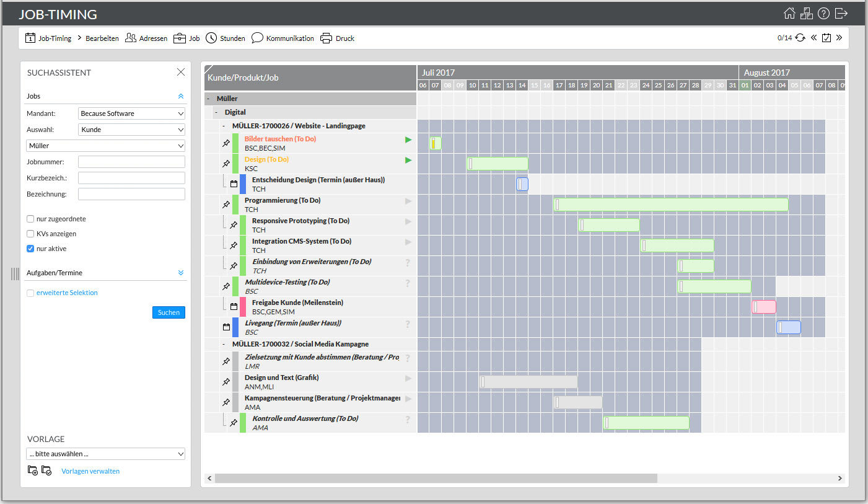Viewport: 868px width, 504px height.
Task: Disable the 'nur aktive' checkbox
Action: tap(30, 248)
